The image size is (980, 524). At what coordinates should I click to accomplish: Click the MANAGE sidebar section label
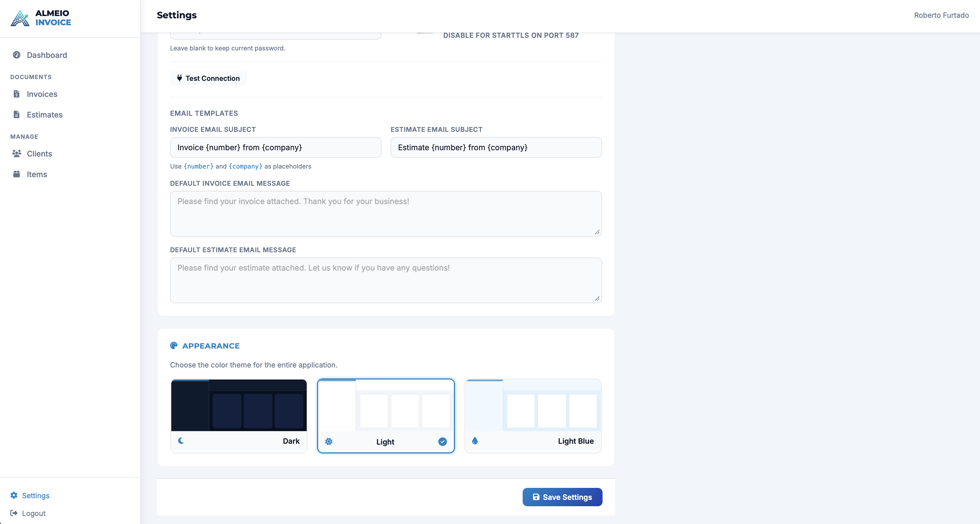tap(24, 136)
